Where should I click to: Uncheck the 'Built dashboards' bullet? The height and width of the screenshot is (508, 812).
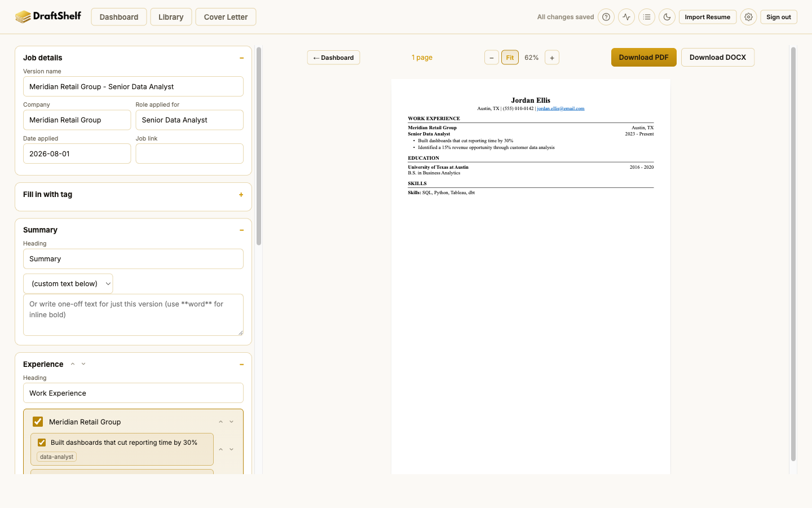pos(42,443)
